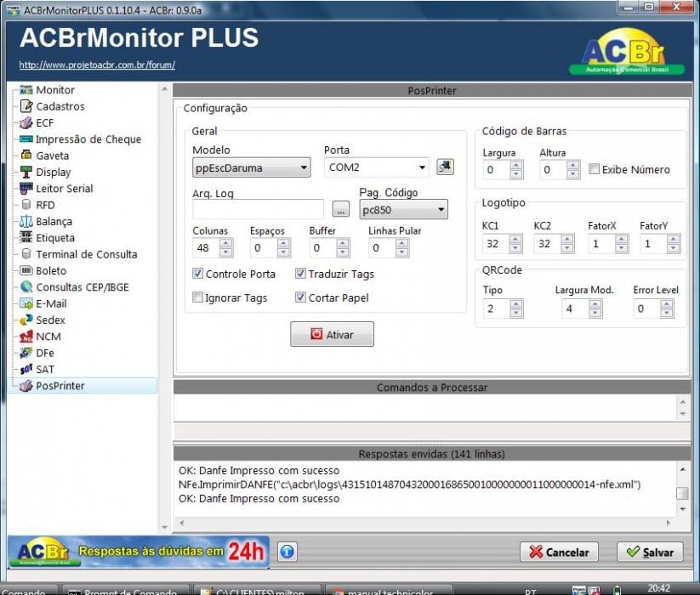
Task: Increase the KC1 logotipo value
Action: (515, 239)
